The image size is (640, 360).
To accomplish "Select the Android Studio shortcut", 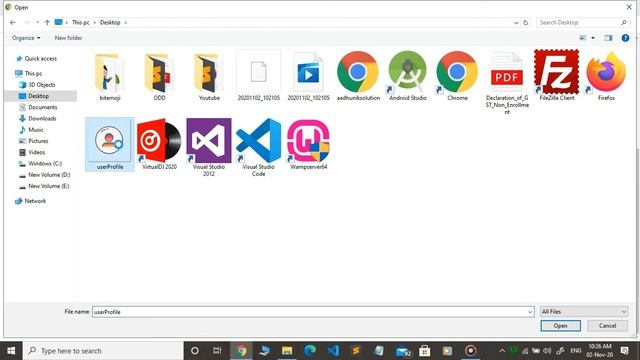I will pyautogui.click(x=408, y=77).
